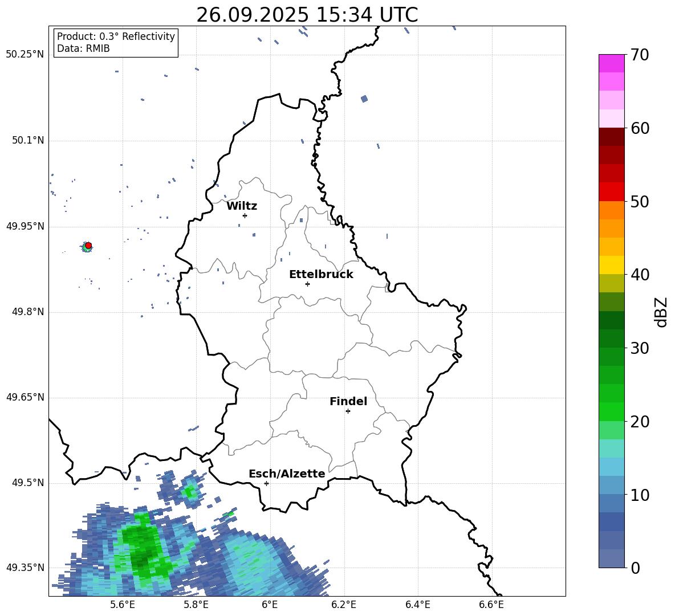Screen dimensions: 675x616
Task: Click the 49.95°N latitude tick label
Action: [25, 226]
